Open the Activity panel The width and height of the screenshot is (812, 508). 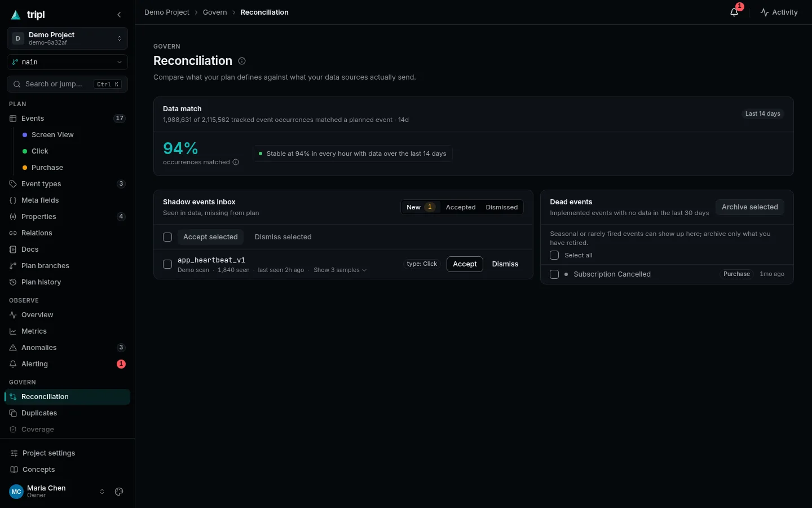(x=779, y=12)
